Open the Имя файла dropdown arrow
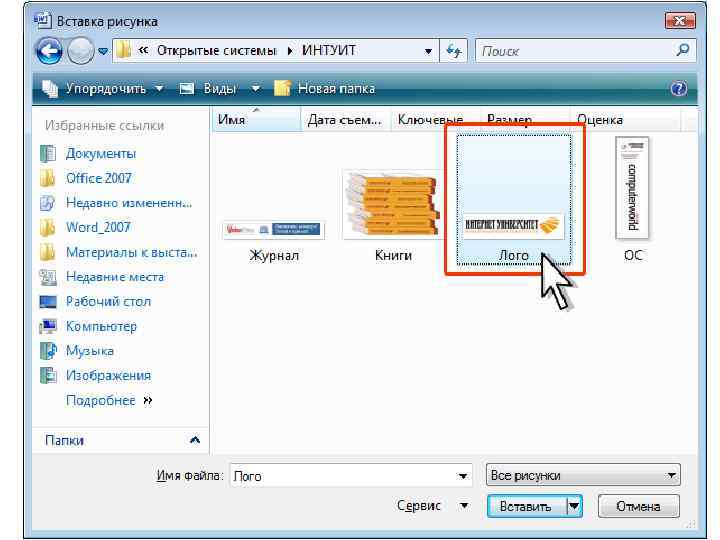The width and height of the screenshot is (720, 540). coord(463,476)
